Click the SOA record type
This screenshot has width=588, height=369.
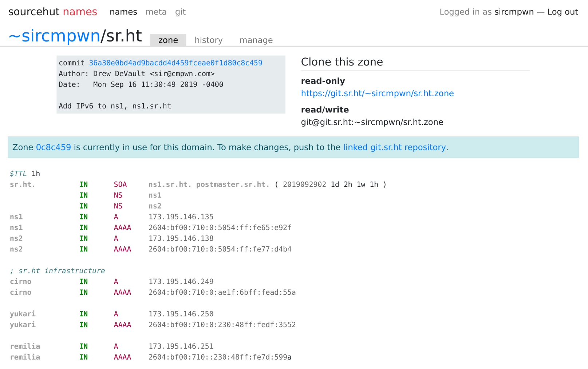(x=120, y=184)
